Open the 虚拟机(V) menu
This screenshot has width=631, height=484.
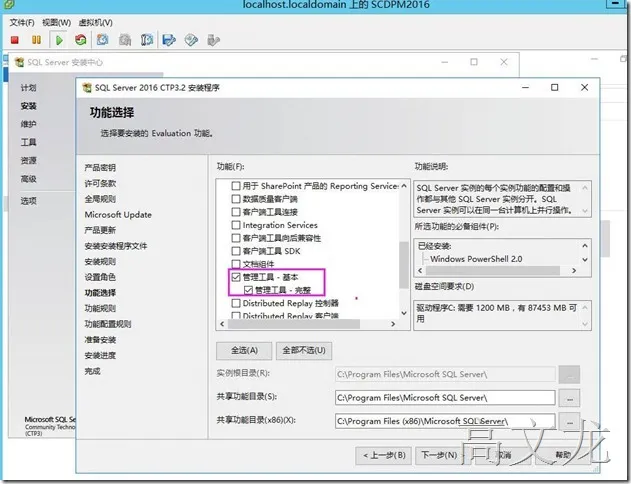click(95, 23)
